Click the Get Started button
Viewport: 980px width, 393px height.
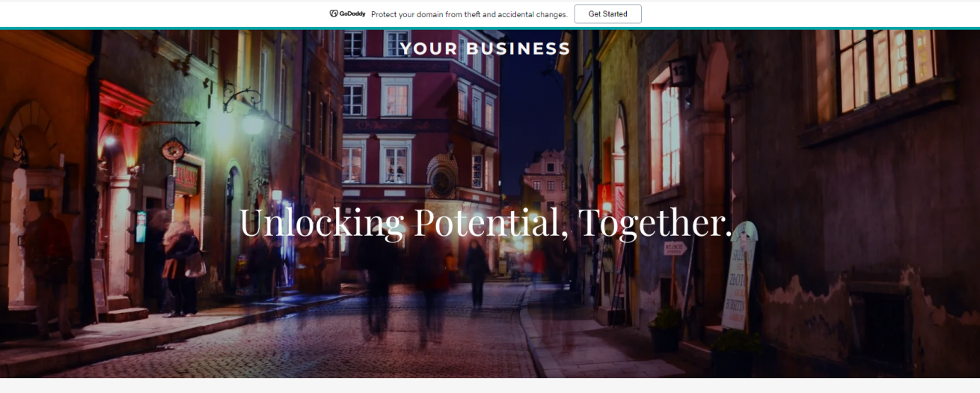pos(607,13)
